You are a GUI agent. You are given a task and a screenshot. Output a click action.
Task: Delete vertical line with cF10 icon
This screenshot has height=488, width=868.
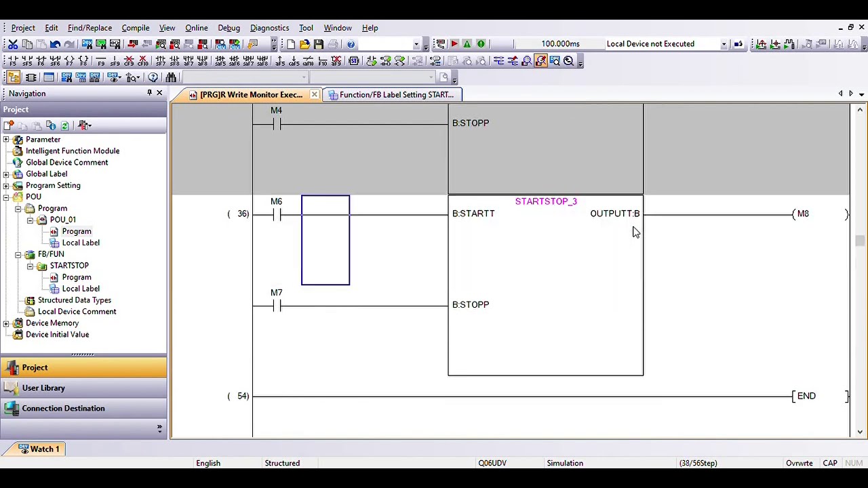pyautogui.click(x=144, y=61)
